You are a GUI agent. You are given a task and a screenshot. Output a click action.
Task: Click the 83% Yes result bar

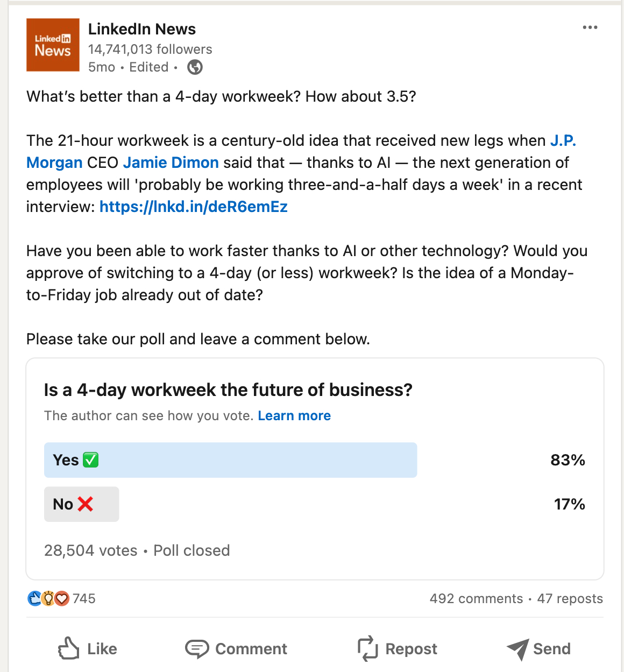point(568,460)
